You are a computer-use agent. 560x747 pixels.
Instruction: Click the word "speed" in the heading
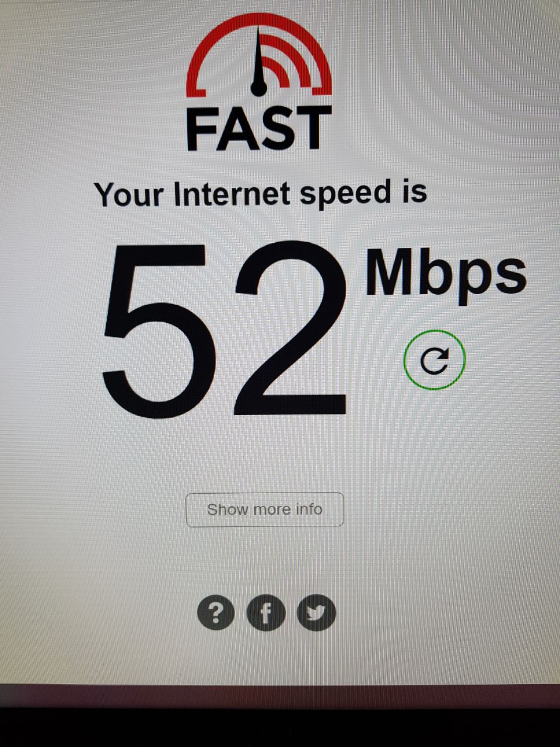345,194
